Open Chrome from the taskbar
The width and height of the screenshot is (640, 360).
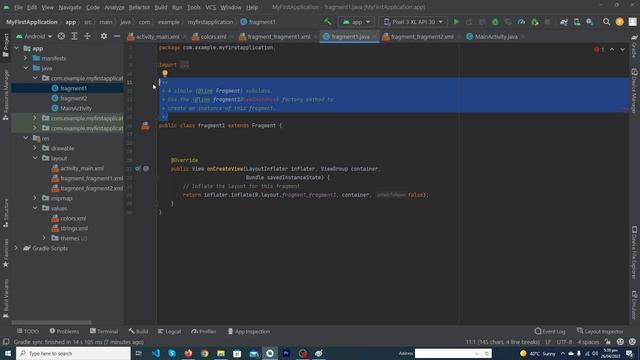tap(204, 353)
